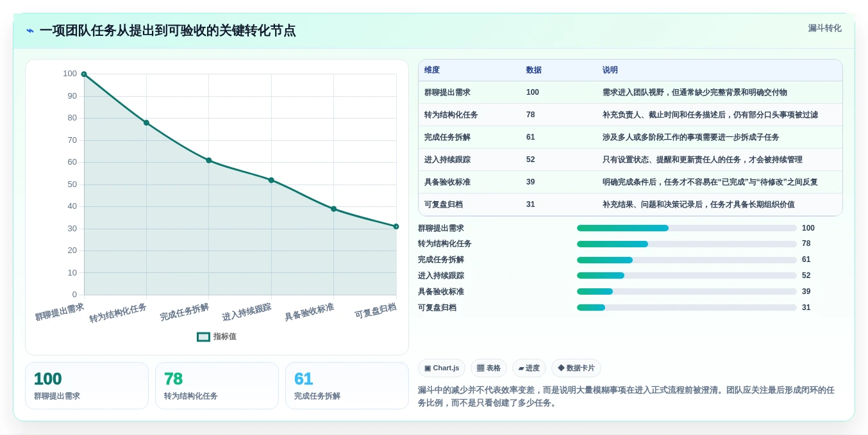
Task: Click the description starting 明确完成条件后
Action: pyautogui.click(x=710, y=182)
